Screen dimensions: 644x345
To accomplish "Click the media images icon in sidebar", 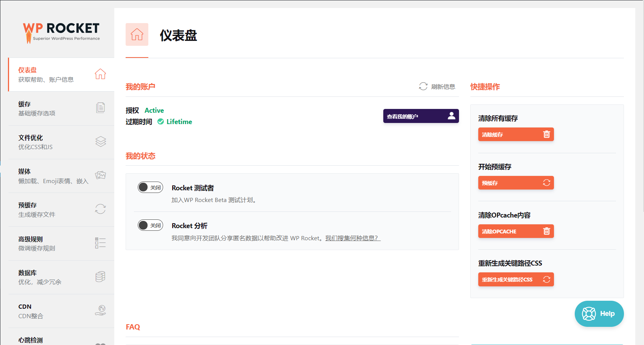I will 100,175.
